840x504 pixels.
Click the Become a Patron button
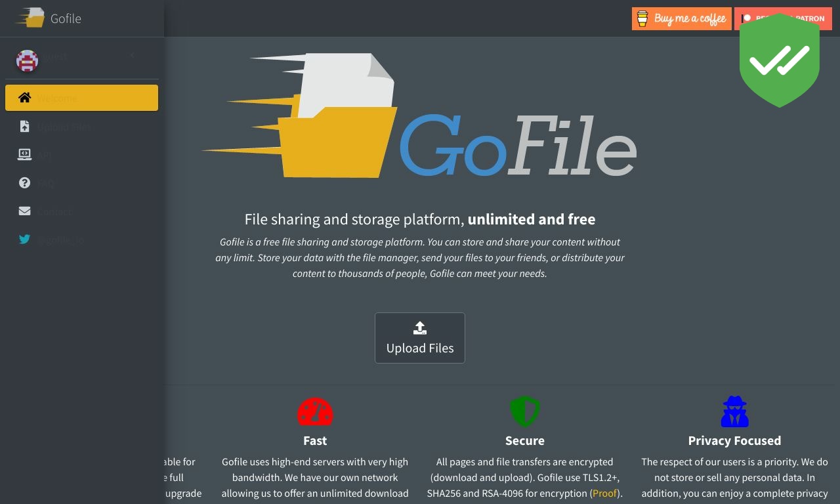[783, 18]
